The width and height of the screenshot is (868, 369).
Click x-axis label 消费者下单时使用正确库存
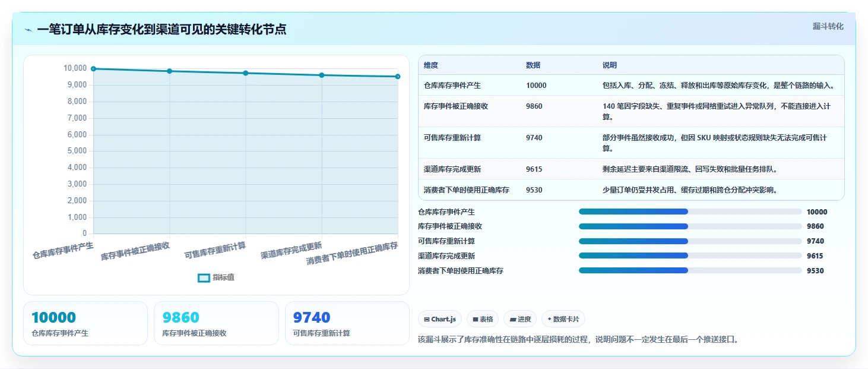pos(352,253)
